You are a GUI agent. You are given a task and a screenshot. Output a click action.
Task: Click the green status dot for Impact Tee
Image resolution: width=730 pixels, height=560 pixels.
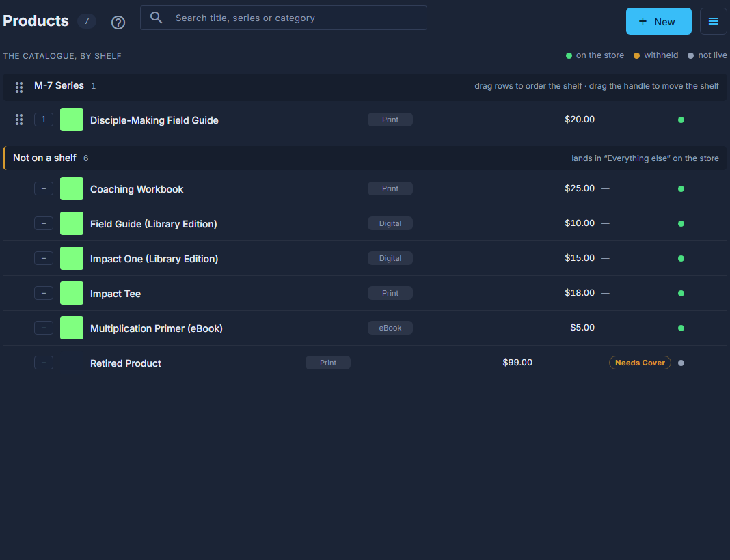coord(681,294)
